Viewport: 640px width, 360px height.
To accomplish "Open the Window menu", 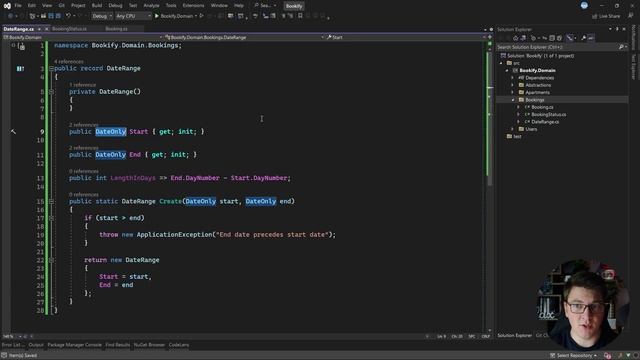I will point(219,6).
